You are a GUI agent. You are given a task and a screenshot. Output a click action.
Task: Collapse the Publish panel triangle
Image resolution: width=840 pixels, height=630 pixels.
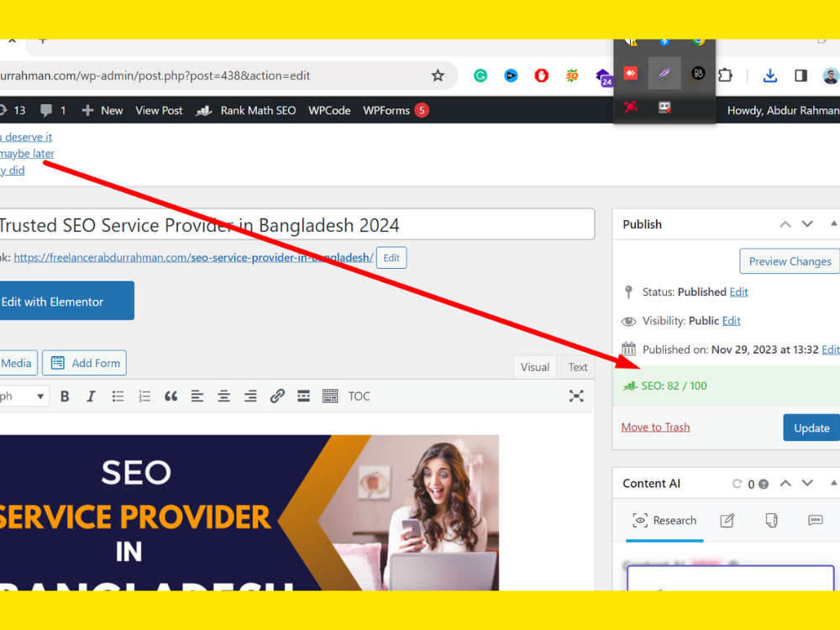[833, 224]
